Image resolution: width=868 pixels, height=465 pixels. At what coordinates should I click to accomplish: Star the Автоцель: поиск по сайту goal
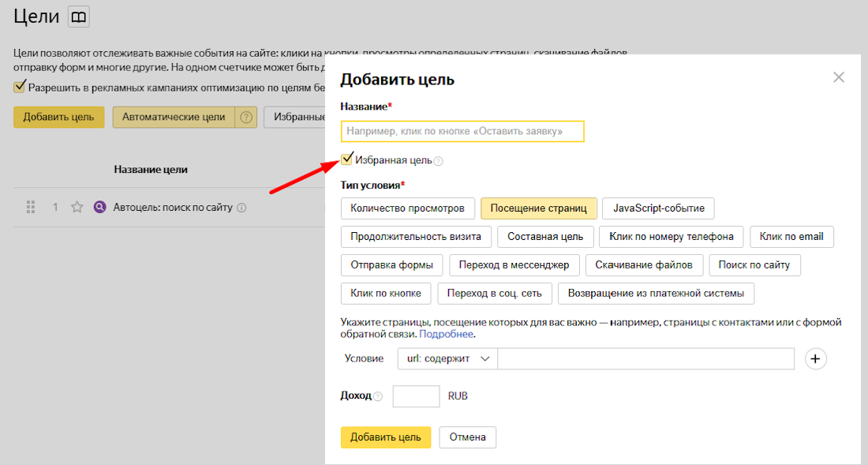pyautogui.click(x=77, y=208)
